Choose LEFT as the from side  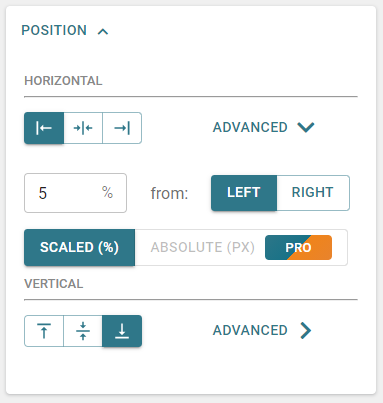(x=244, y=193)
